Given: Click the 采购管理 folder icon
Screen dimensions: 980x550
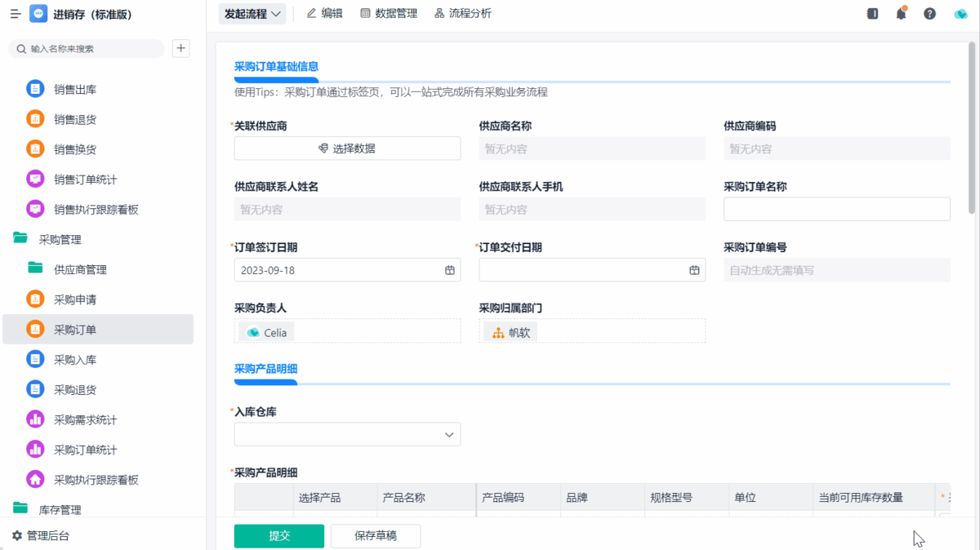Looking at the screenshot, I should point(20,239).
